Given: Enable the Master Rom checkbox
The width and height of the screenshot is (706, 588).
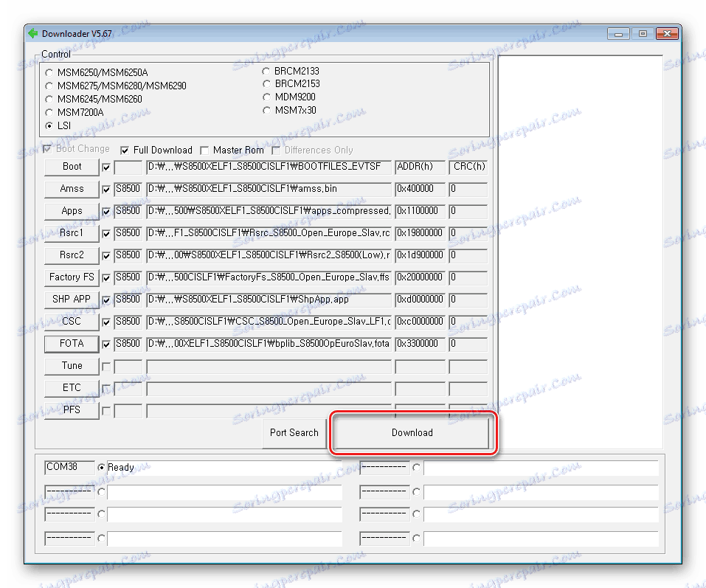Looking at the screenshot, I should 204,151.
